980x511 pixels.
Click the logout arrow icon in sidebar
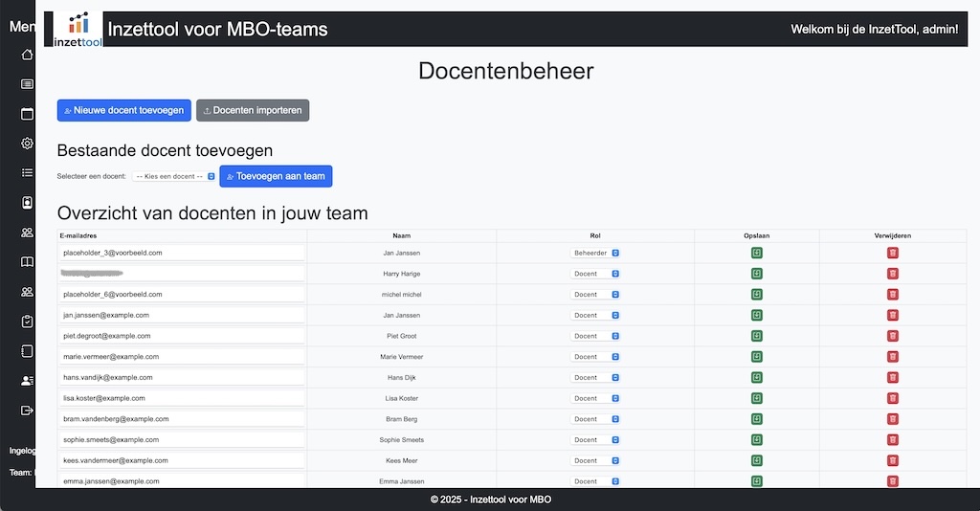[27, 411]
